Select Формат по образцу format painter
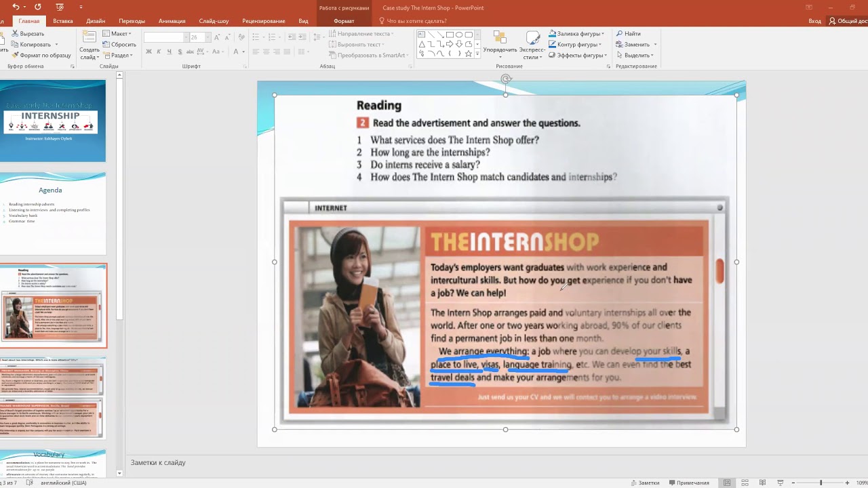 tap(41, 55)
